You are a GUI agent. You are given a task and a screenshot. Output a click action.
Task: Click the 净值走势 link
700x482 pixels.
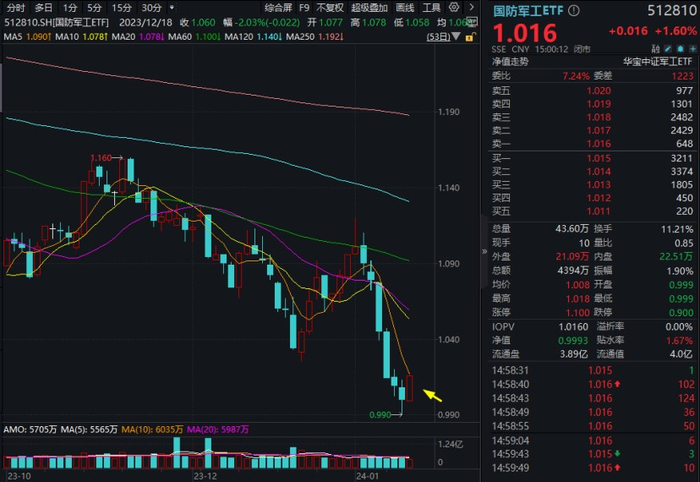click(x=510, y=62)
